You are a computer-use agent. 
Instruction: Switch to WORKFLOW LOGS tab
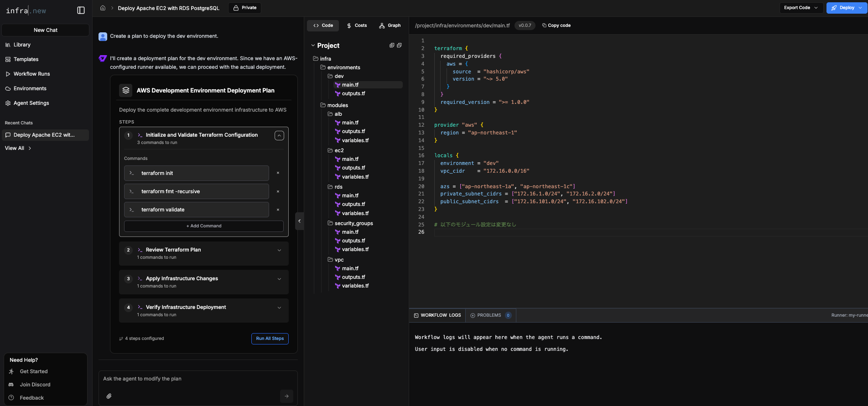[x=437, y=315]
